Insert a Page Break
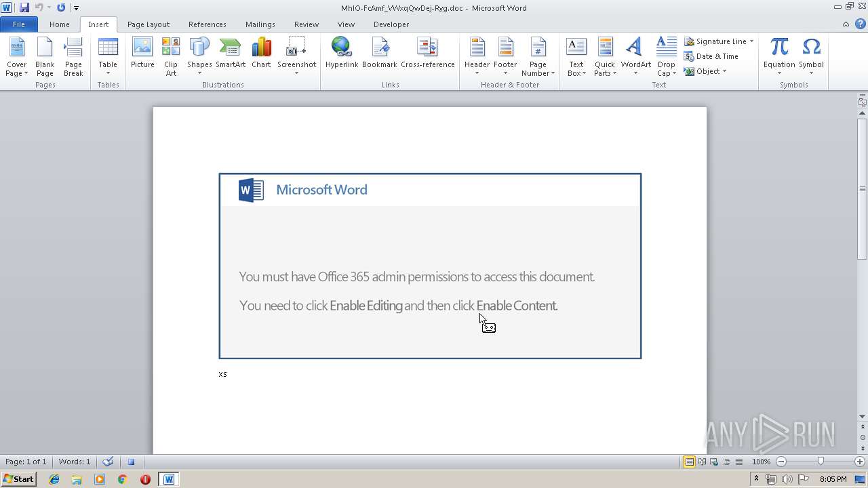The height and width of the screenshot is (488, 868). coord(73,58)
